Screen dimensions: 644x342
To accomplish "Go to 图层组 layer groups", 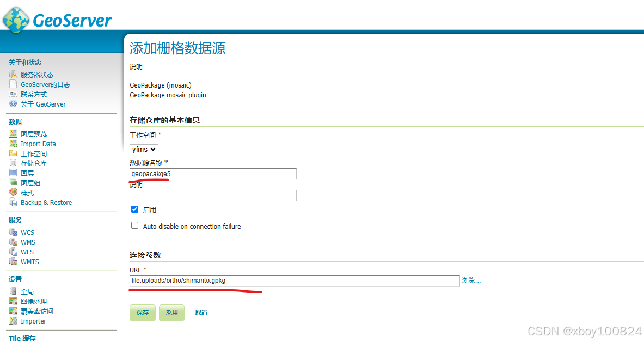I will pyautogui.click(x=30, y=183).
